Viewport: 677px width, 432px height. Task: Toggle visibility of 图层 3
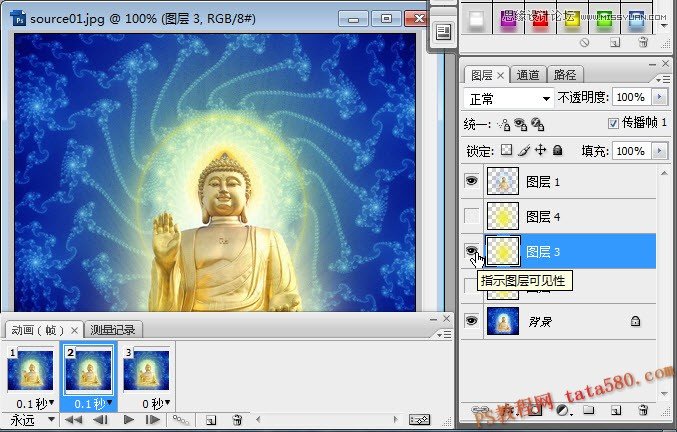point(471,250)
